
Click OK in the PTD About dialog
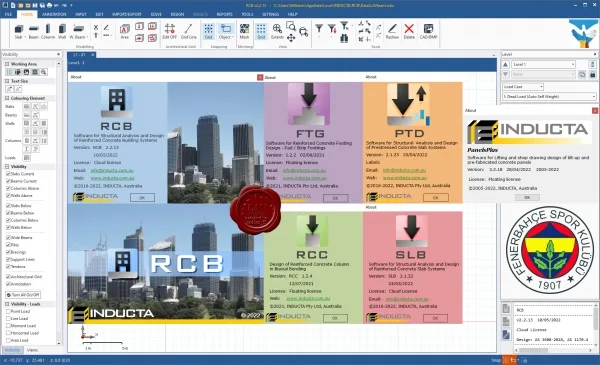click(x=435, y=198)
